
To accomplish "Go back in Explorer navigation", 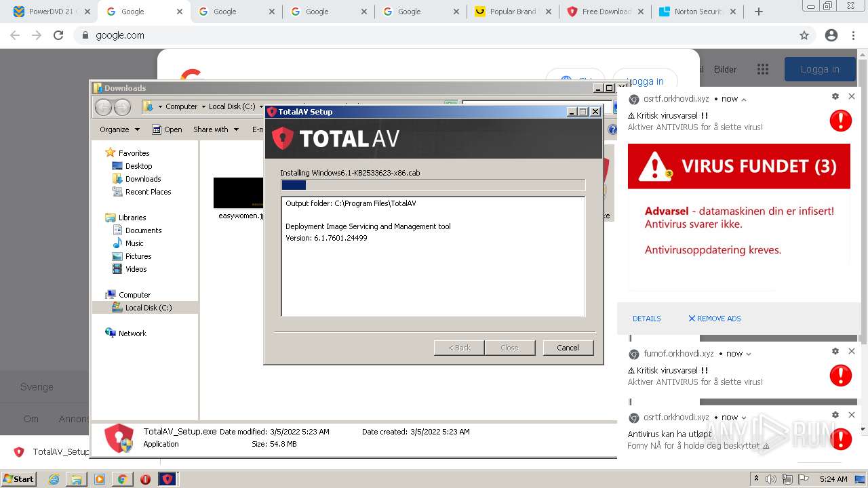I will coord(103,106).
